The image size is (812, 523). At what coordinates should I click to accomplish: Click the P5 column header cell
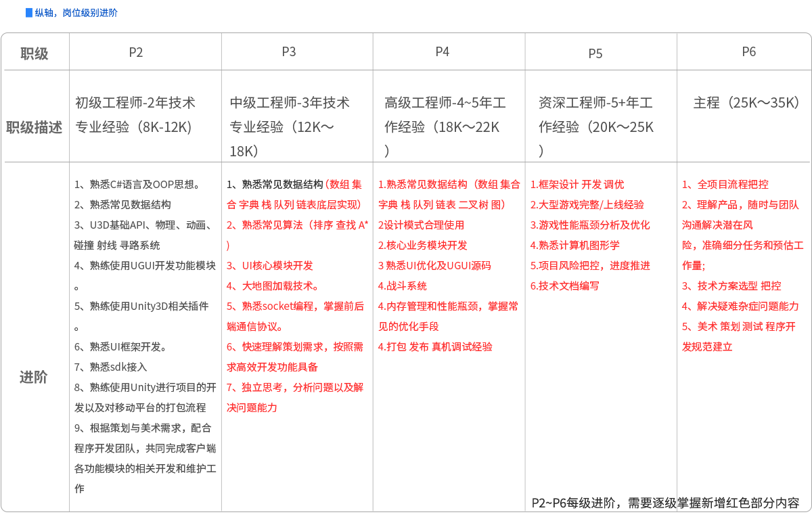(595, 53)
